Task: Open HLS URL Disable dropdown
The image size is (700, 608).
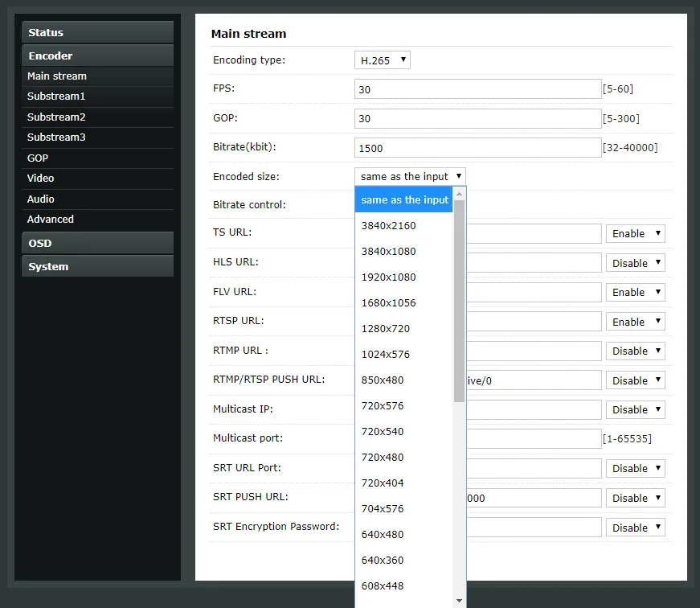Action: click(x=635, y=263)
